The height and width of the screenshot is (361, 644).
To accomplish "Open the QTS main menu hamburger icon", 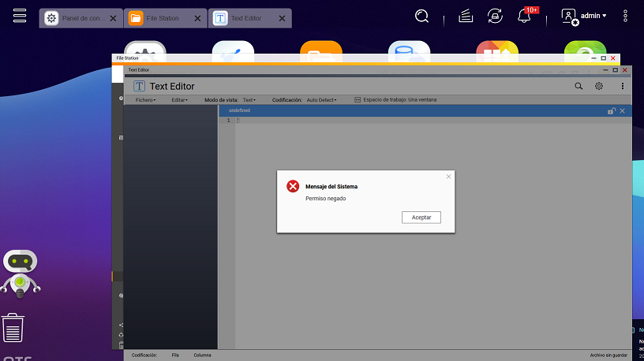I will tap(21, 17).
